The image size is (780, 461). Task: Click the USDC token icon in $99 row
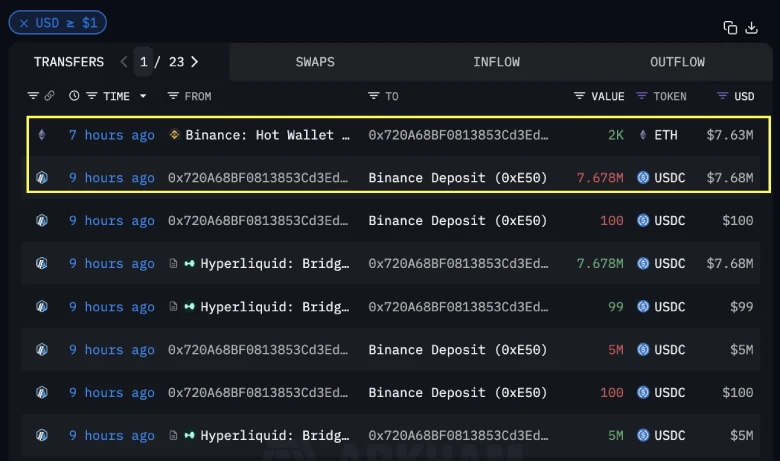(x=643, y=306)
